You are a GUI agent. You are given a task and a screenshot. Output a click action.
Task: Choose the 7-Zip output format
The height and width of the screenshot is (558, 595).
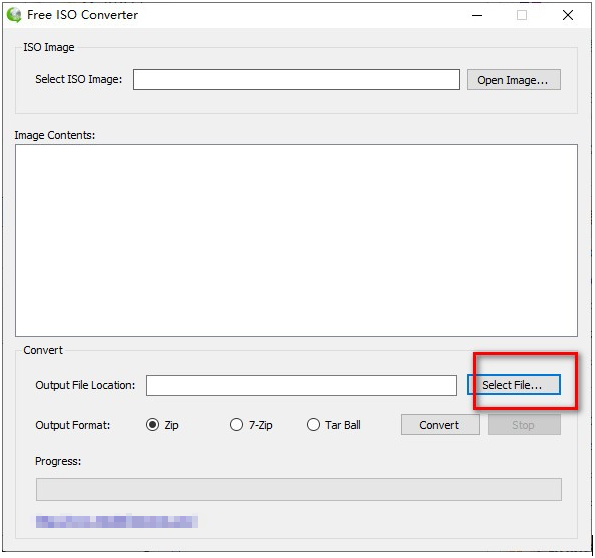point(251,425)
